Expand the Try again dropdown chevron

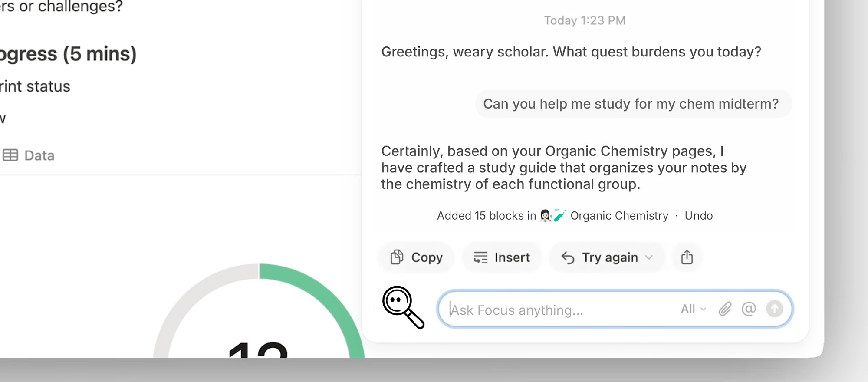[649, 257]
